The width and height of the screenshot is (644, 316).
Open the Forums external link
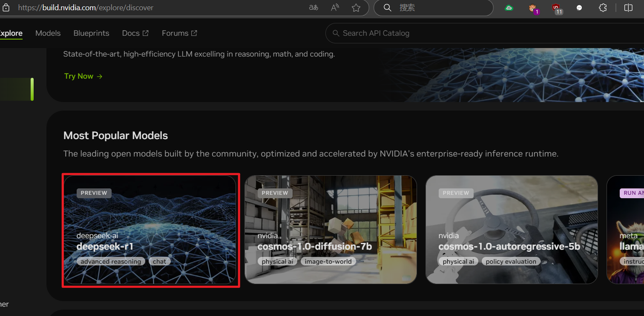click(x=179, y=33)
